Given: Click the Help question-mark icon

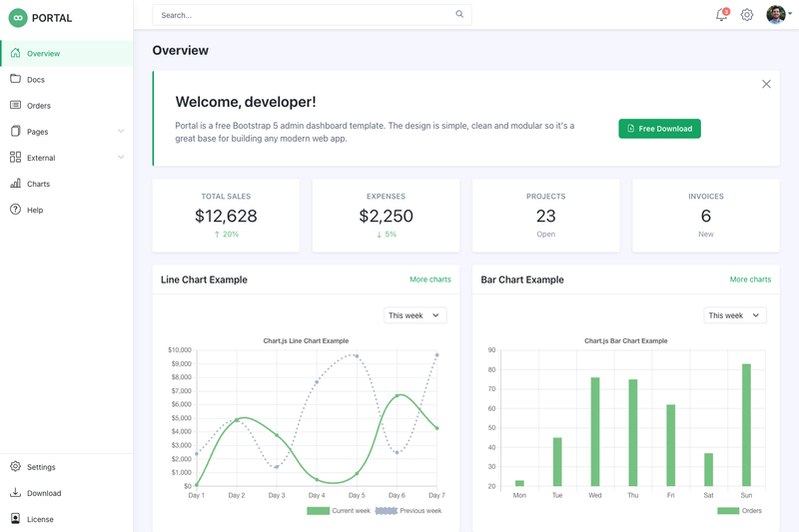Looking at the screenshot, I should [x=15, y=210].
